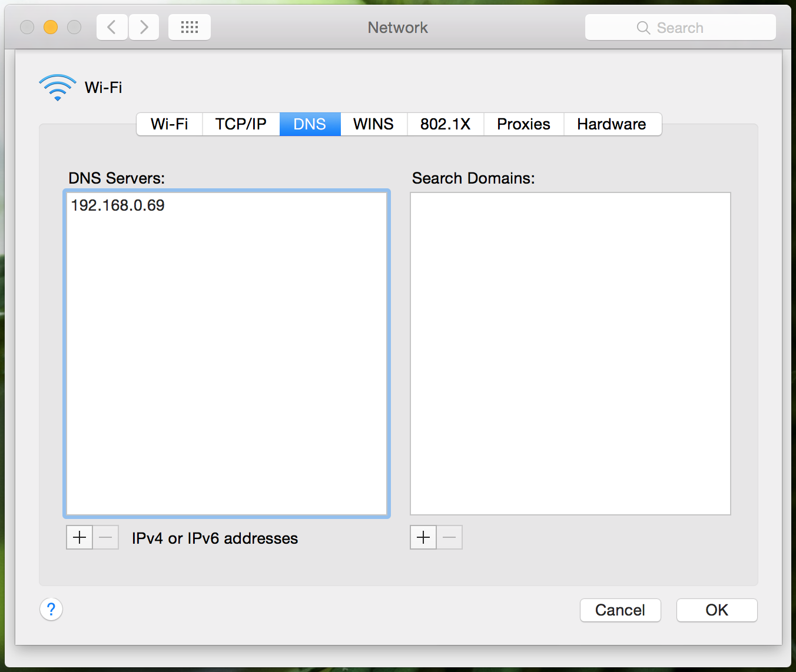Switch to the Hardware tab
Image resolution: width=796 pixels, height=672 pixels.
tap(612, 124)
